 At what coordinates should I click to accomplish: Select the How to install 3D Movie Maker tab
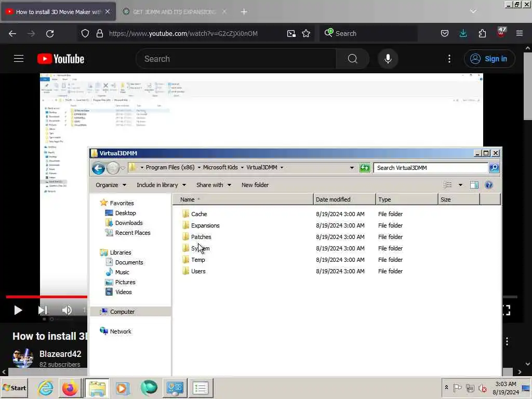(x=59, y=11)
